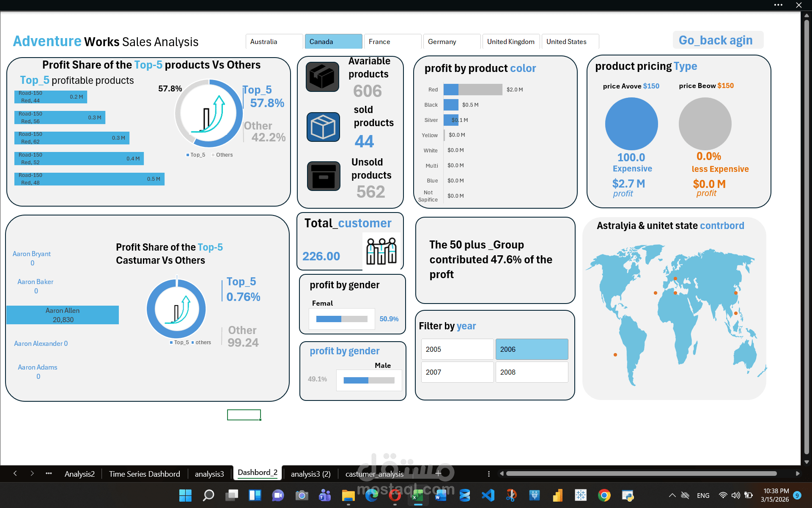Click the sheet tabs options dots icon

[489, 474]
